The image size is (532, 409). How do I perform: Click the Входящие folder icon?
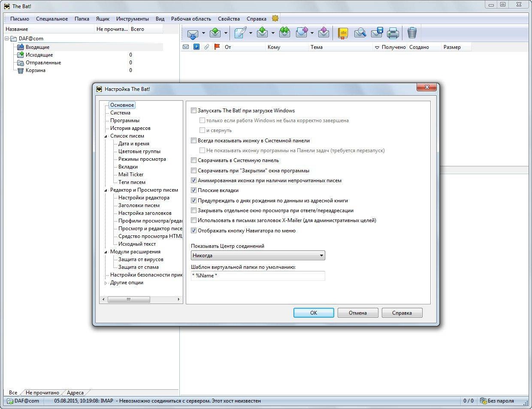[x=20, y=47]
